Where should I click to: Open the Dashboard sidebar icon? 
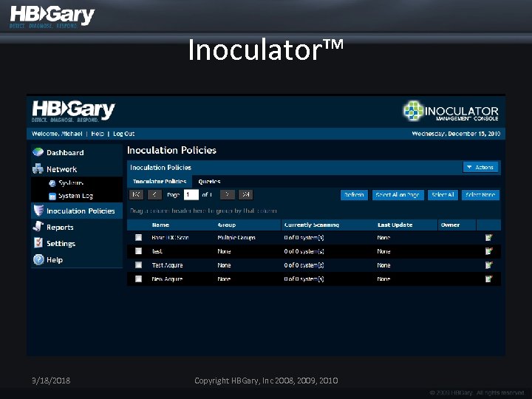point(38,152)
